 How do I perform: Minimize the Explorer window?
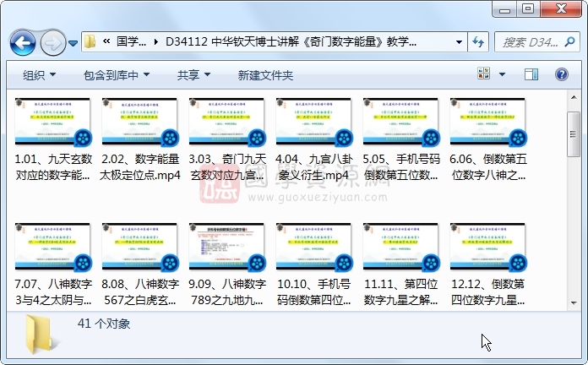(504, 9)
